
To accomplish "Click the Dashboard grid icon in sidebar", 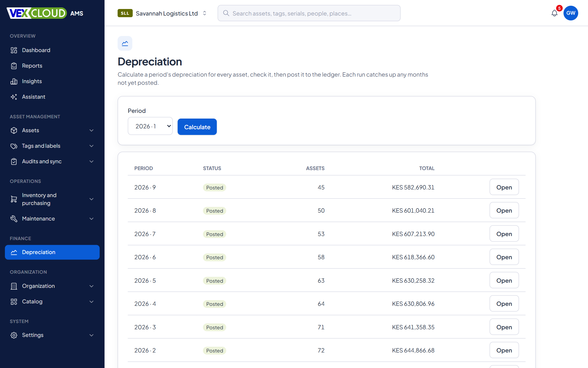I will pyautogui.click(x=14, y=50).
